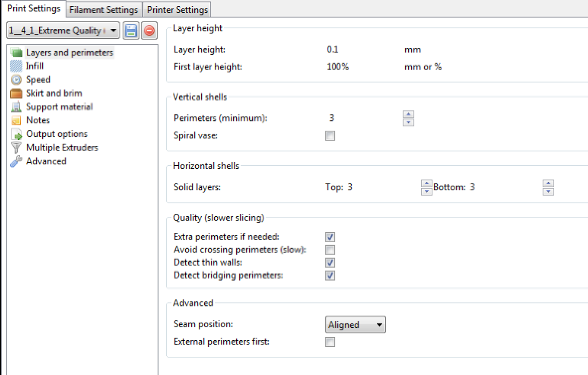Viewport: 588px width, 375px height.
Task: Open the Seam position dropdown
Action: pos(355,325)
